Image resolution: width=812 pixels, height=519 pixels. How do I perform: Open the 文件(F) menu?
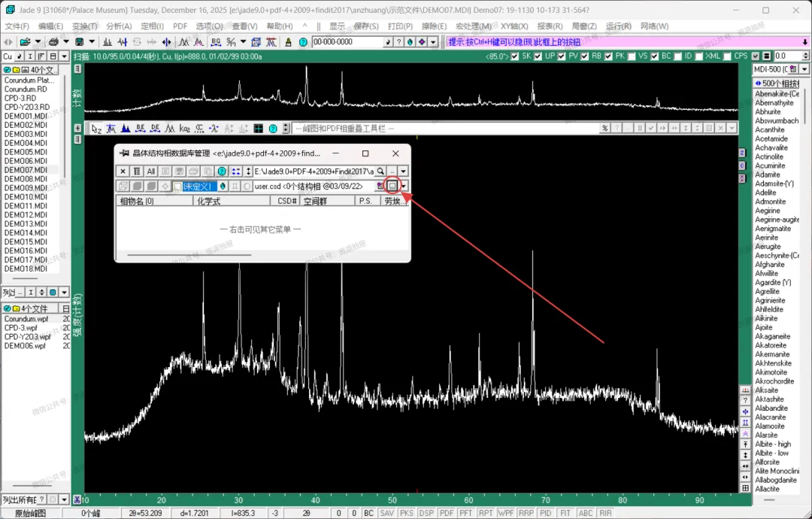point(17,26)
